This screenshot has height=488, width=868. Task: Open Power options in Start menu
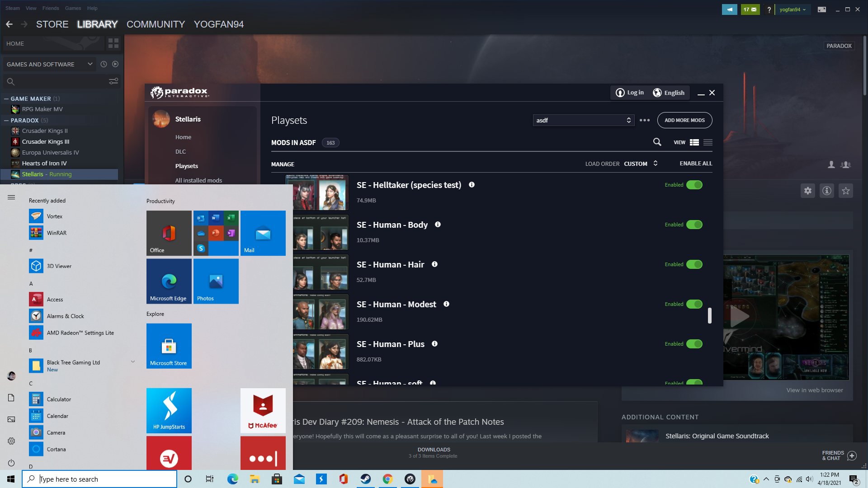(x=11, y=463)
